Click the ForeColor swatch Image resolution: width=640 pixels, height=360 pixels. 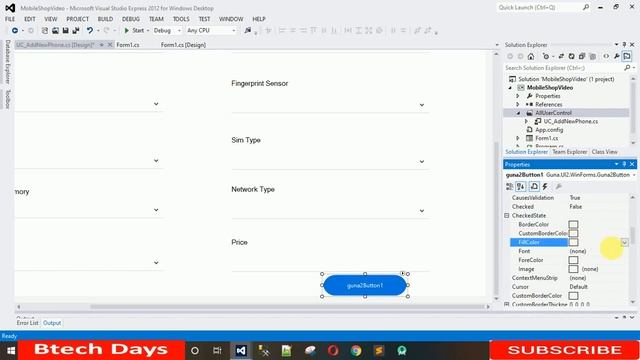point(573,260)
